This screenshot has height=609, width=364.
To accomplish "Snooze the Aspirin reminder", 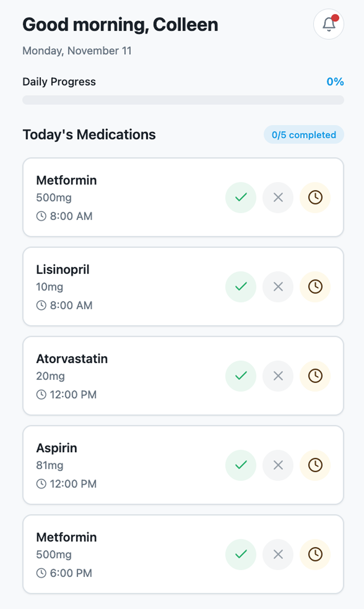I will point(315,465).
